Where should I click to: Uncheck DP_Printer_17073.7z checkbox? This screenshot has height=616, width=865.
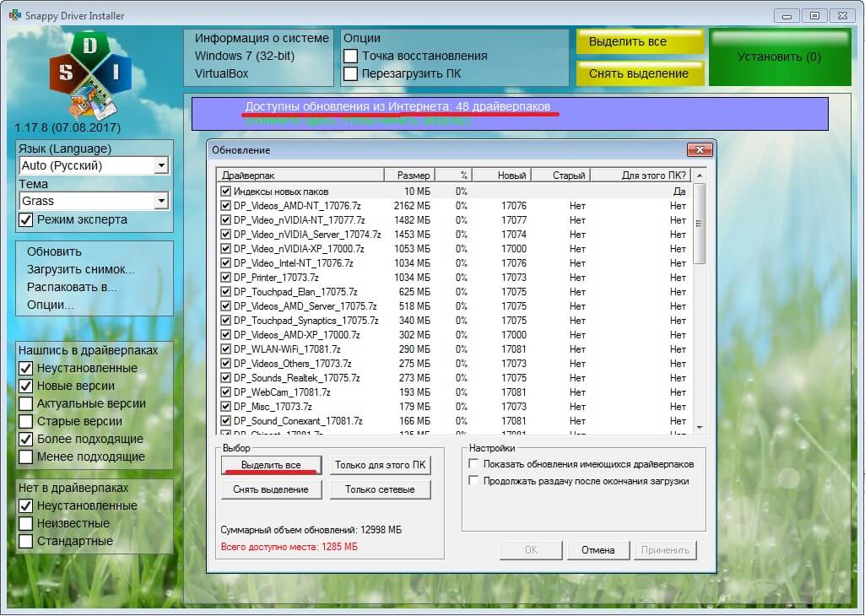coord(225,278)
